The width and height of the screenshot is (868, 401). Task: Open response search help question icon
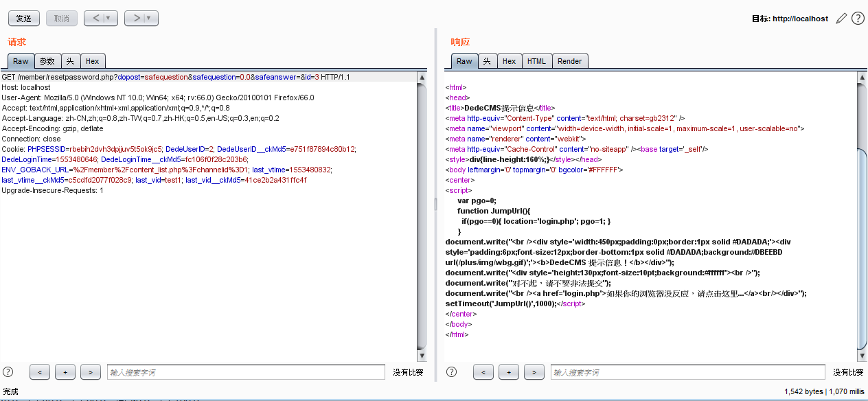pos(452,371)
